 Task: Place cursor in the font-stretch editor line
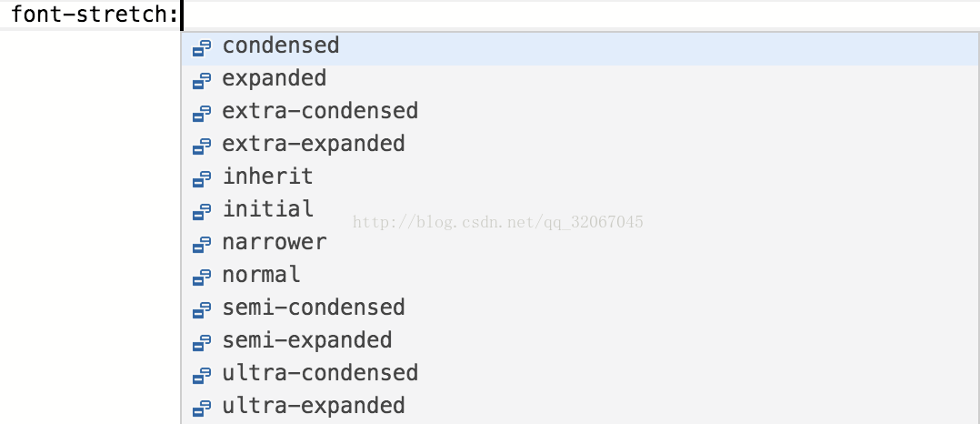490,15
